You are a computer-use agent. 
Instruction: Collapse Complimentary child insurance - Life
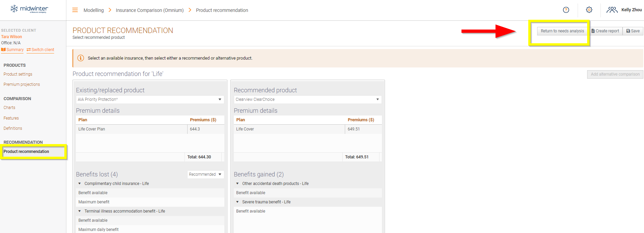pyautogui.click(x=80, y=184)
